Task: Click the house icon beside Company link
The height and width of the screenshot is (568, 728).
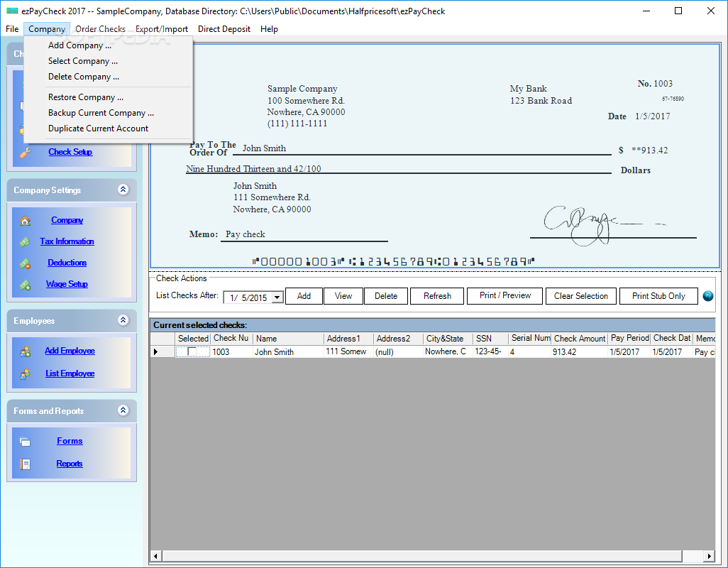Action: pyautogui.click(x=25, y=221)
